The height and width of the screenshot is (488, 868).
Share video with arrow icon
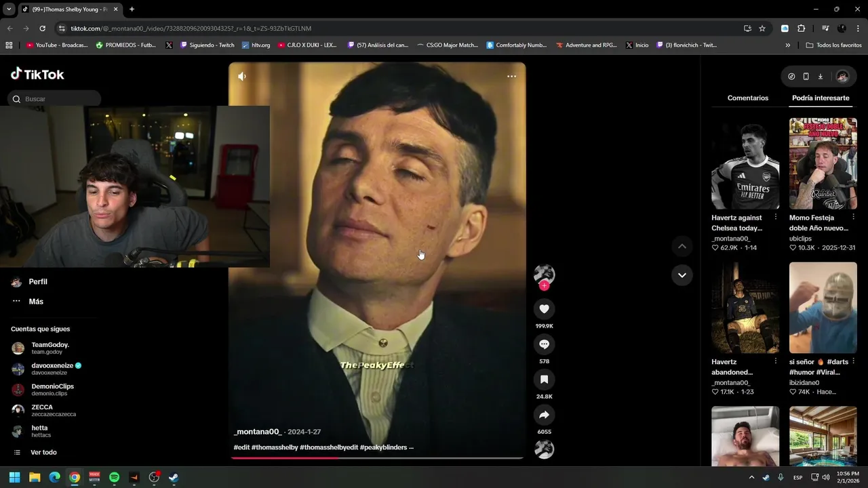(544, 415)
